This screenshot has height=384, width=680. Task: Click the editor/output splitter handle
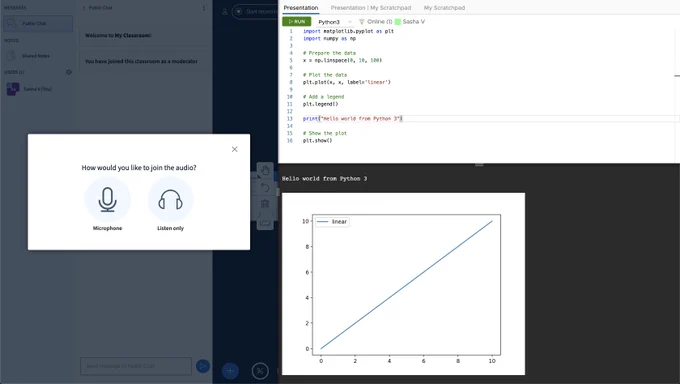coord(479,164)
